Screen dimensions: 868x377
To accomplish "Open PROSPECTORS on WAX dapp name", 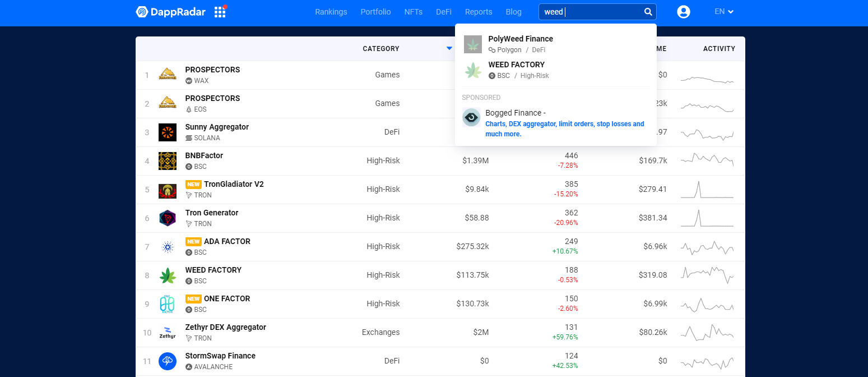I will click(x=212, y=70).
